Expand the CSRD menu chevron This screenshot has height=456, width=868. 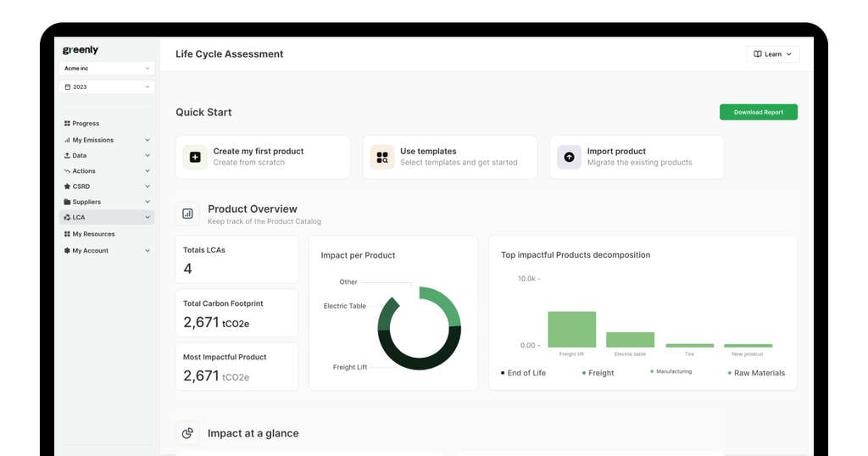pos(147,186)
